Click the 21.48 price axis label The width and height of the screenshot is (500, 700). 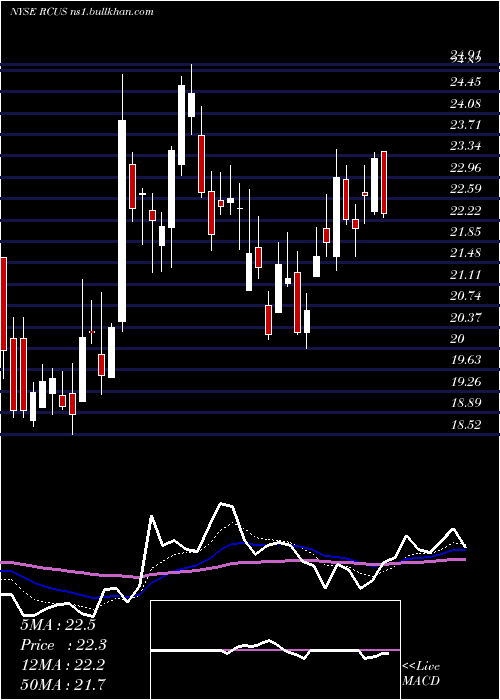click(x=466, y=253)
